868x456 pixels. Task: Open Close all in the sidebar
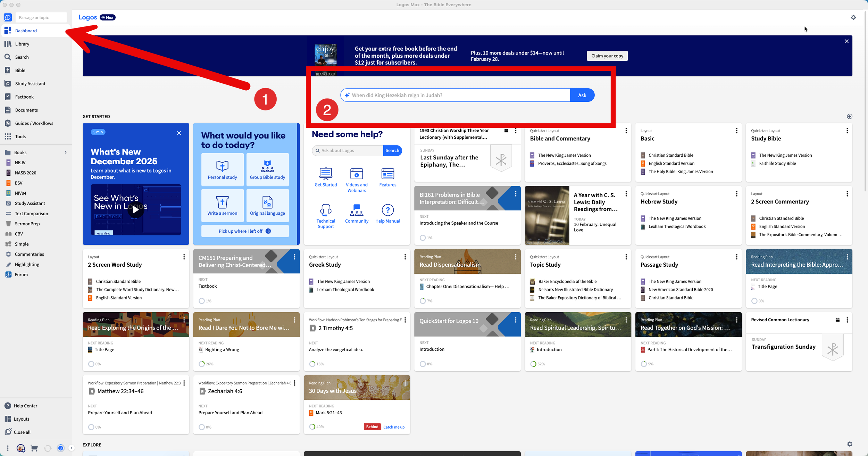(22, 432)
